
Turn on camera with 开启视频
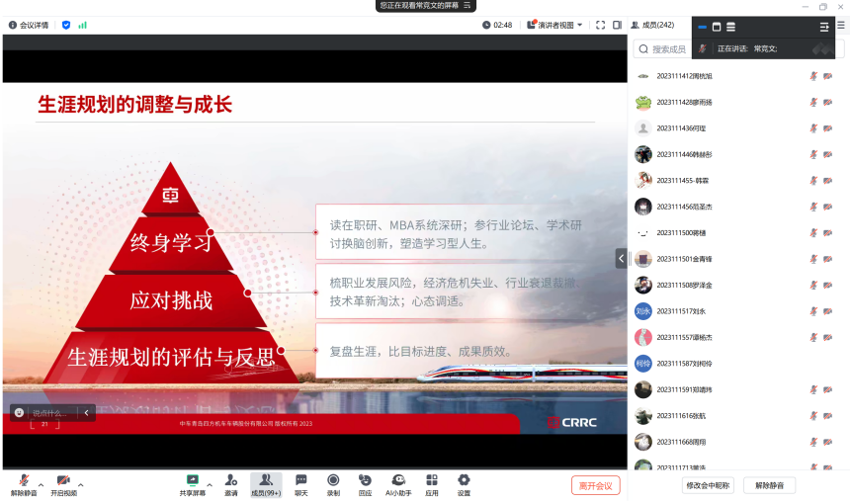point(63,483)
